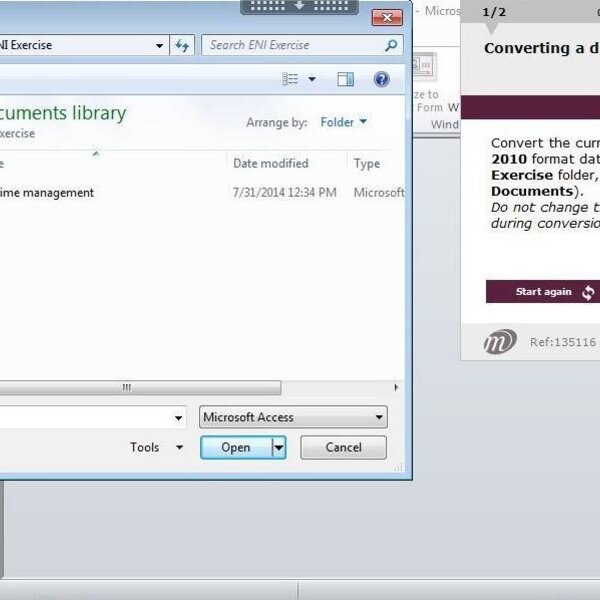Viewport: 600px width, 600px height.
Task: Click the search magnifier icon
Action: point(391,45)
